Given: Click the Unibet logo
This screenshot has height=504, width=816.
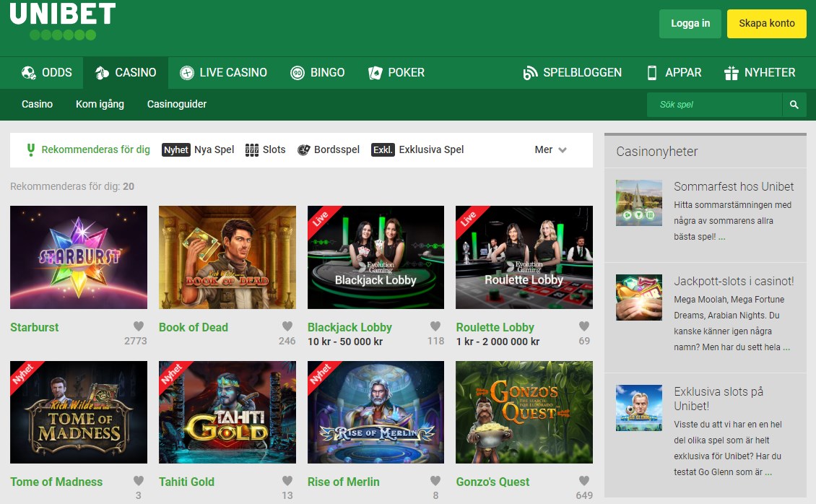Looking at the screenshot, I should (x=62, y=21).
